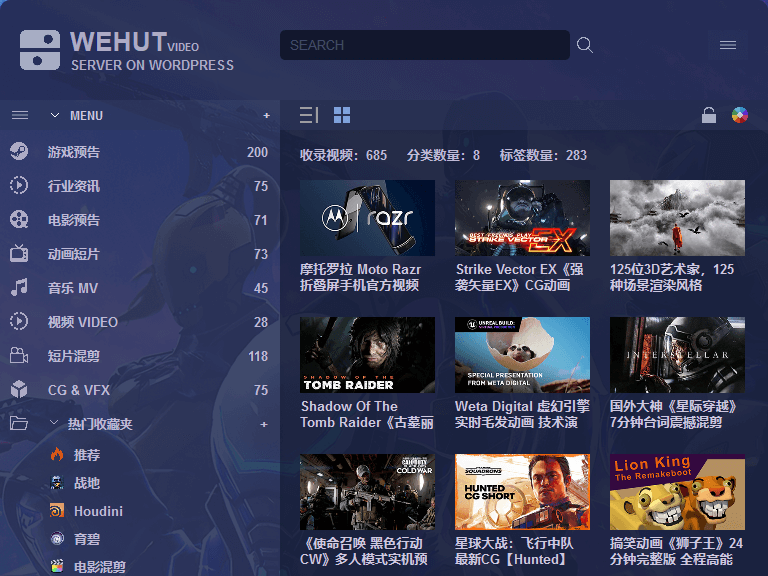Viewport: 768px width, 576px height.
Task: Click the cube icon for CG & VFX
Action: tap(19, 389)
